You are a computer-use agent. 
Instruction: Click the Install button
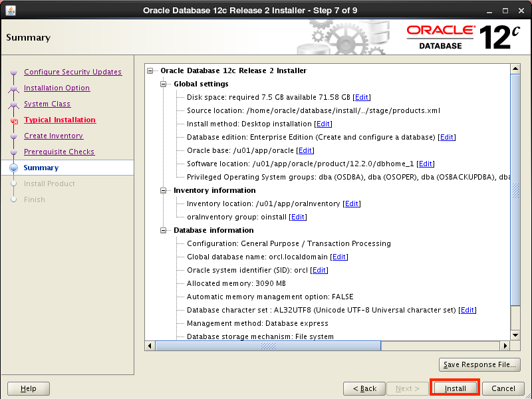coord(455,388)
